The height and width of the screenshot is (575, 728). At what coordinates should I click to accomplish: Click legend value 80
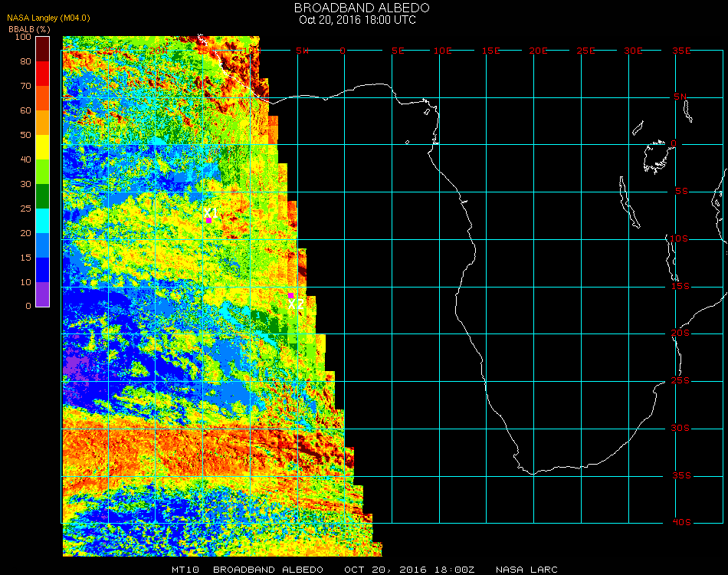[x=25, y=61]
